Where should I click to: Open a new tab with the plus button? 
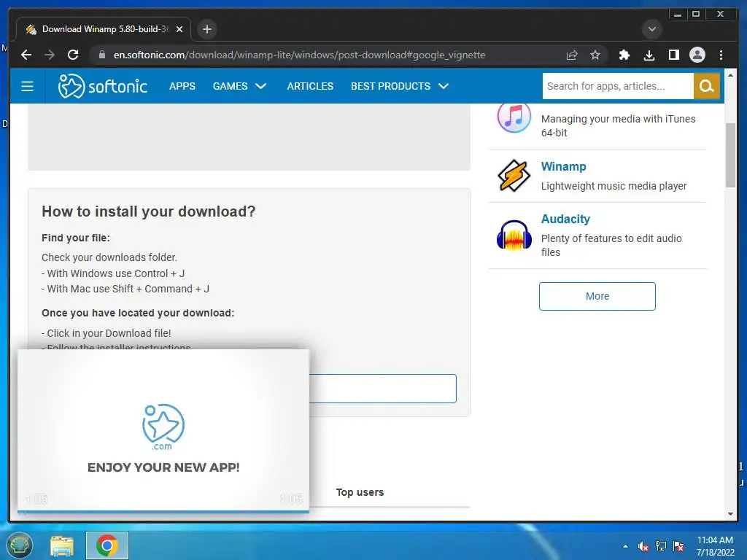click(x=206, y=29)
